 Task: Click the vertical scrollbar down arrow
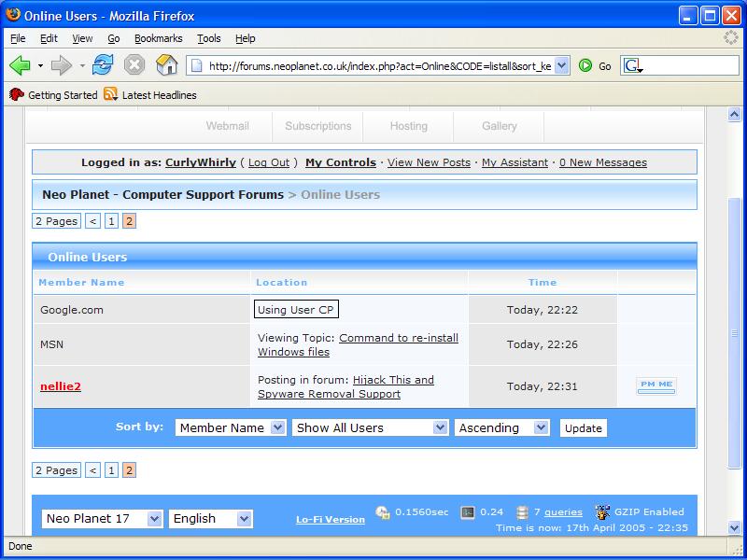click(x=734, y=527)
